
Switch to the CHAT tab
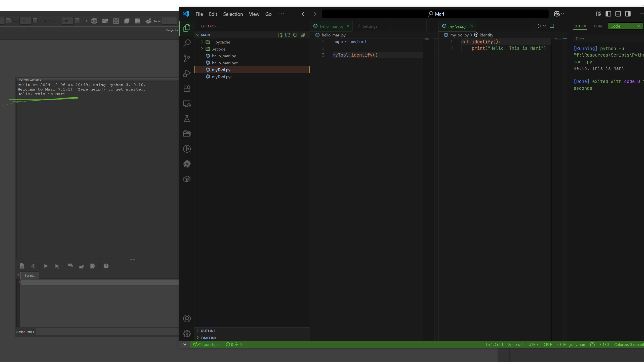click(x=598, y=26)
